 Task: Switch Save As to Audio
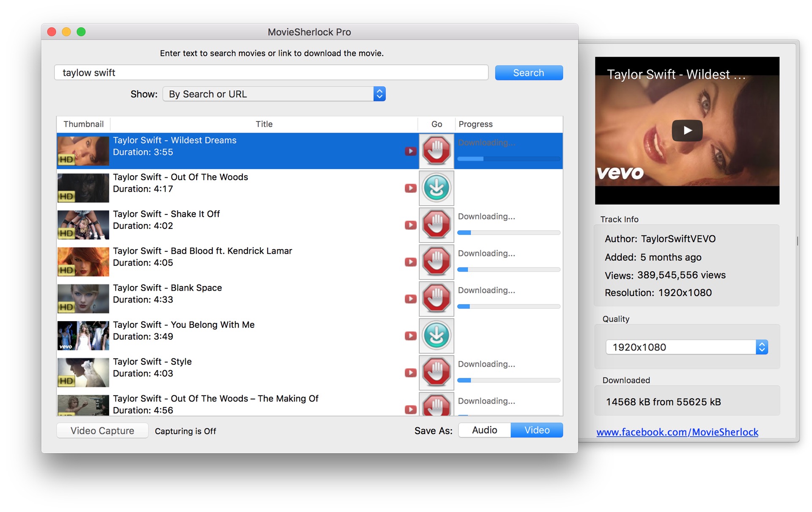[485, 430]
